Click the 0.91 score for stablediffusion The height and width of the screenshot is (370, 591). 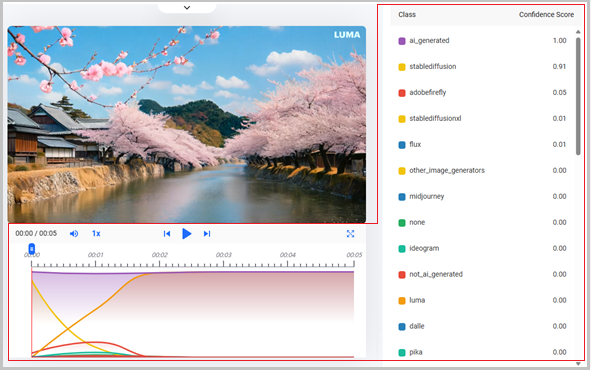tap(559, 66)
